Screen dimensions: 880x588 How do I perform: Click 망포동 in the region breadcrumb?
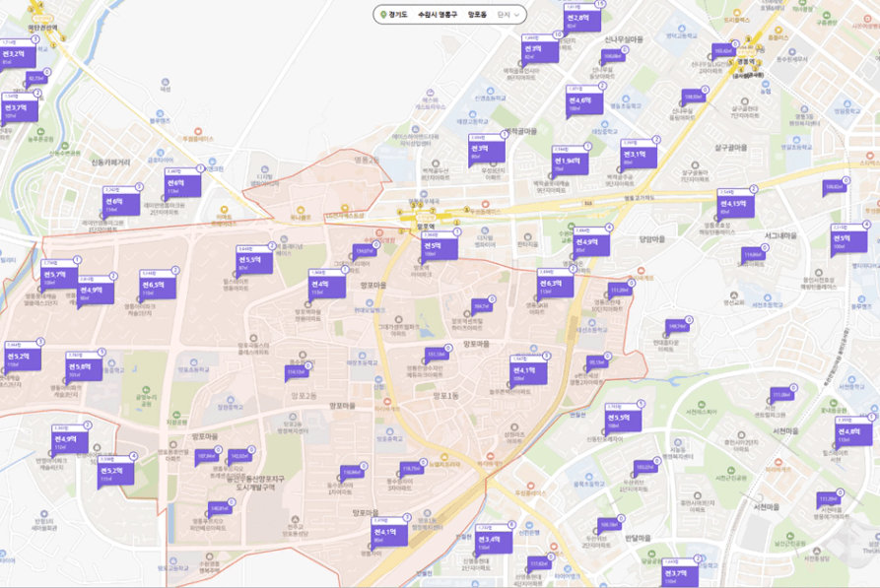[x=477, y=15]
